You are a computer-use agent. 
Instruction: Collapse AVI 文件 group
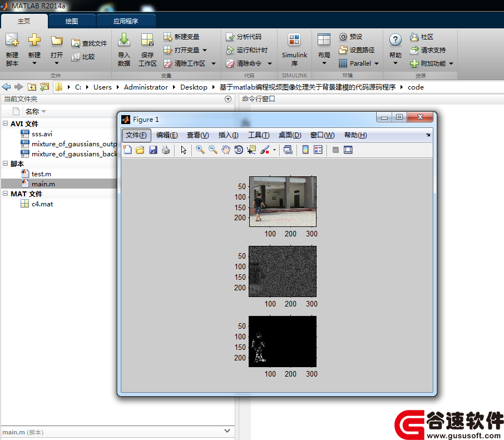point(6,123)
